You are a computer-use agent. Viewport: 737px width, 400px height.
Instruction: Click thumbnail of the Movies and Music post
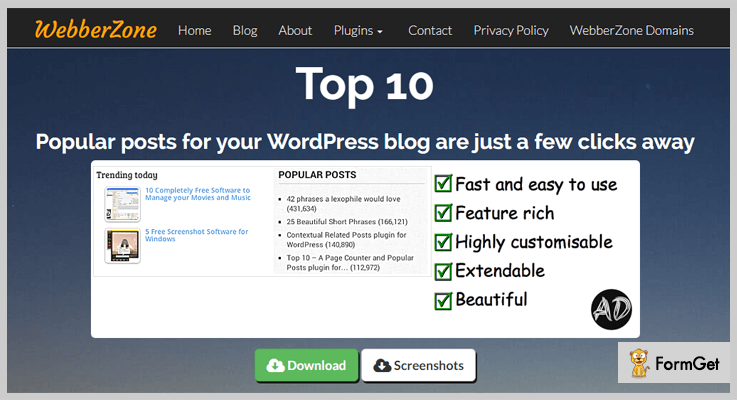122,204
